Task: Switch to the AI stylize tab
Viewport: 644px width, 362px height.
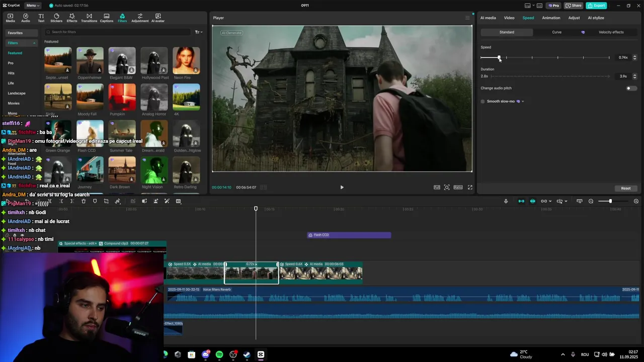Action: point(596,18)
